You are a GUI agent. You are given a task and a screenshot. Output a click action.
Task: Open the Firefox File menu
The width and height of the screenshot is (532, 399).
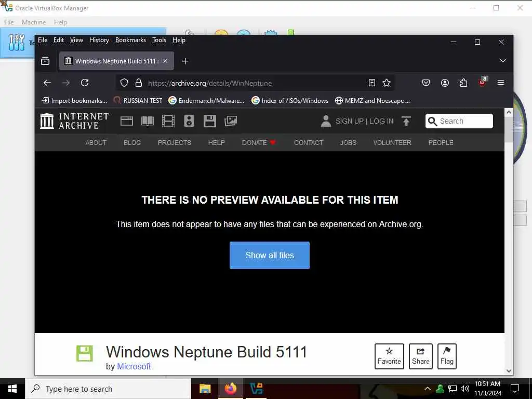43,40
